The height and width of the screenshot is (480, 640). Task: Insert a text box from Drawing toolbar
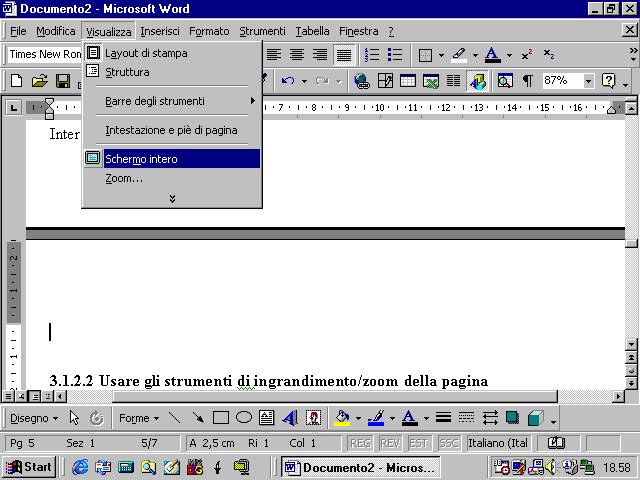pos(267,418)
